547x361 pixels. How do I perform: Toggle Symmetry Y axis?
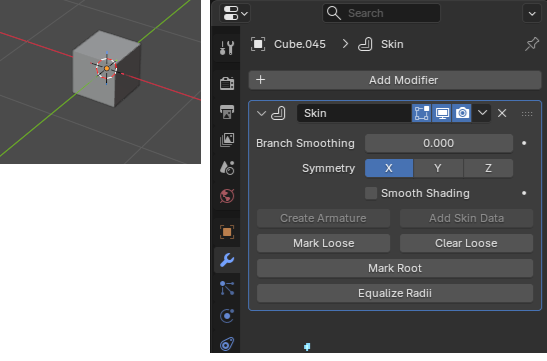click(x=438, y=168)
